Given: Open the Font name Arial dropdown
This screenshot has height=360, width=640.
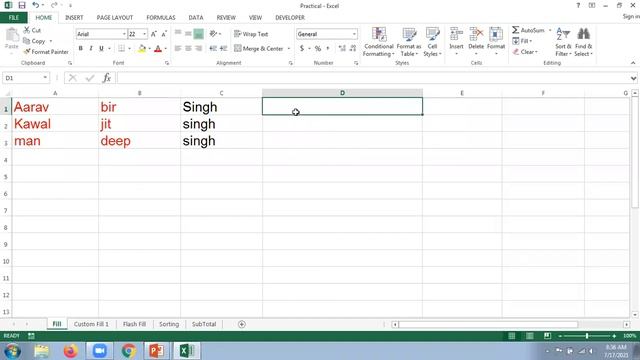Looking at the screenshot, I should [x=124, y=34].
